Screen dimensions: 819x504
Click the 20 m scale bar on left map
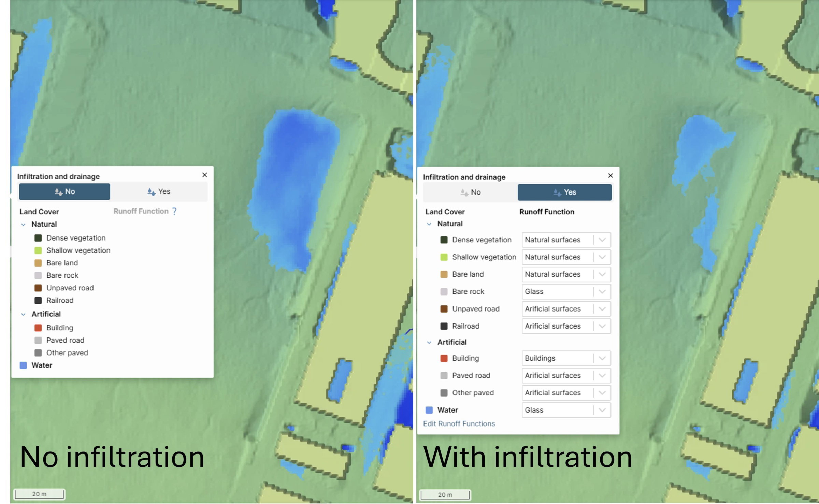pyautogui.click(x=39, y=494)
